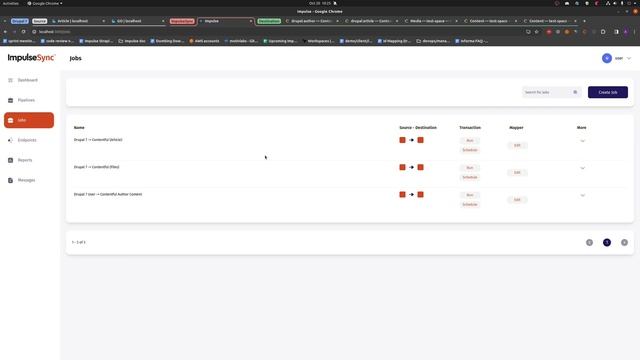Screen dimensions: 640x360
Task: Run the Drupal 7 Contentful (Files) job
Action: click(x=470, y=168)
